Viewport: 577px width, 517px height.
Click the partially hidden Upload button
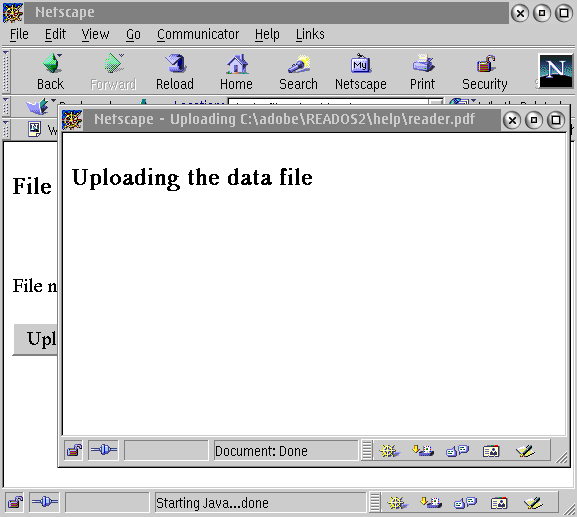35,339
